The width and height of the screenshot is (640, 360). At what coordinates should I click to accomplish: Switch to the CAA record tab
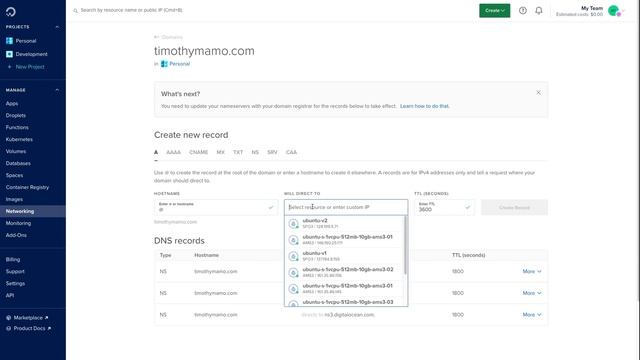coord(291,152)
